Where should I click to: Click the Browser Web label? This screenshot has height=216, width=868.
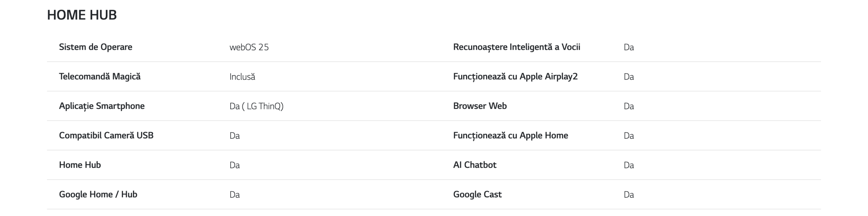click(x=480, y=106)
